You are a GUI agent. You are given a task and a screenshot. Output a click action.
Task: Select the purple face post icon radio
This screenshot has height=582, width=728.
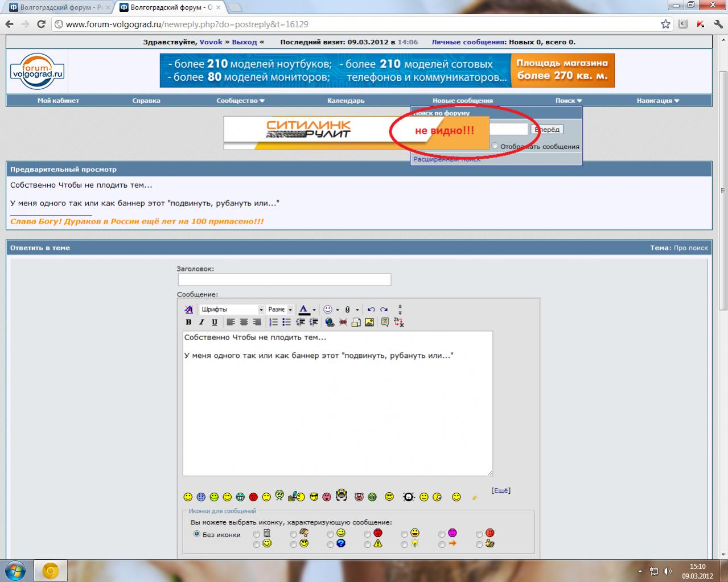[441, 534]
